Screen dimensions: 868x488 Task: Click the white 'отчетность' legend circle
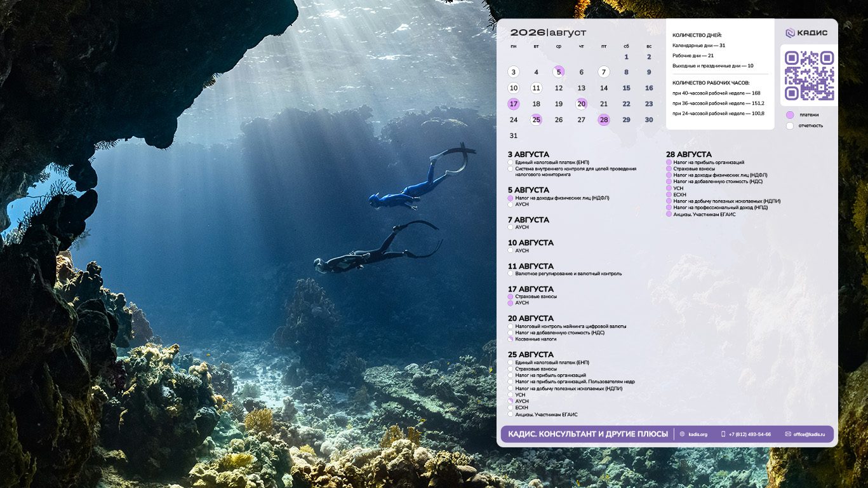790,125
